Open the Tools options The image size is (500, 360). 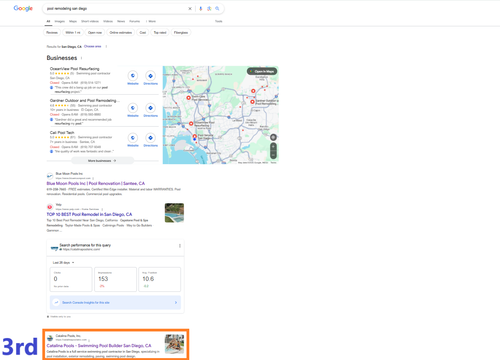pos(219,21)
